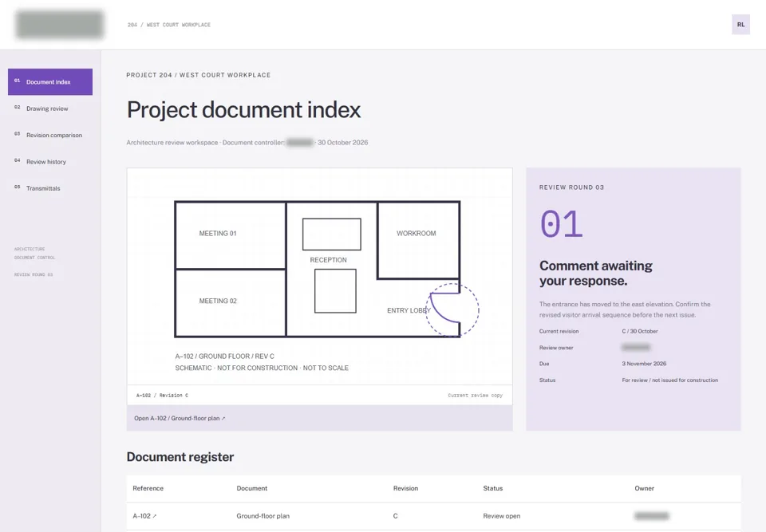Click the ENTRY LOBBY label
Image resolution: width=766 pixels, height=532 pixels.
click(x=409, y=310)
